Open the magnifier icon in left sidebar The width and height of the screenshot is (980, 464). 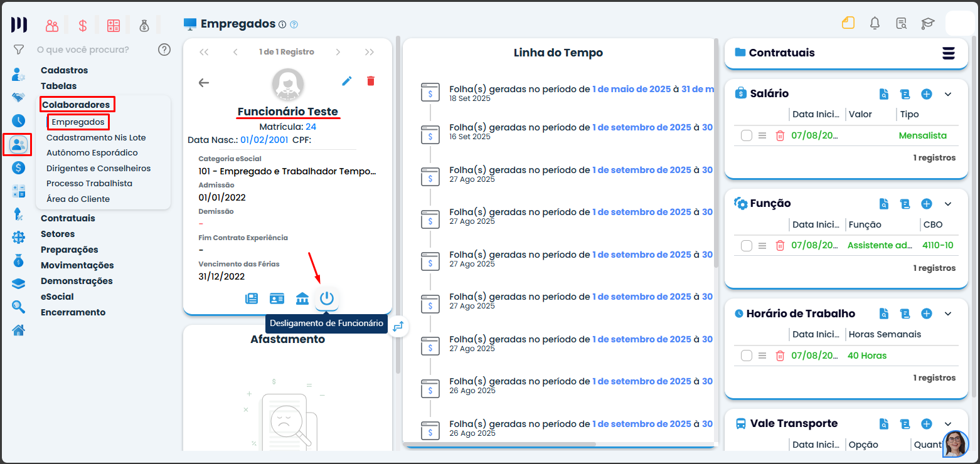coord(19,307)
